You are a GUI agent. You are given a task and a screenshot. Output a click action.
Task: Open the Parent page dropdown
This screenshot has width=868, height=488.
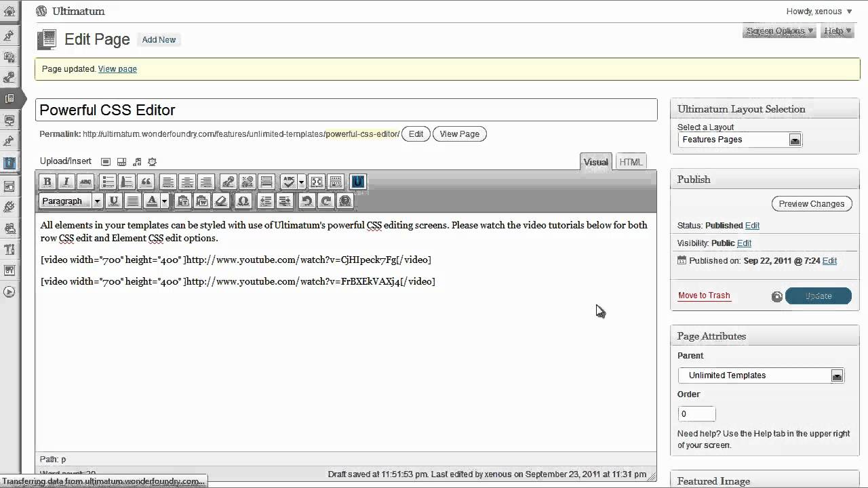coord(761,375)
